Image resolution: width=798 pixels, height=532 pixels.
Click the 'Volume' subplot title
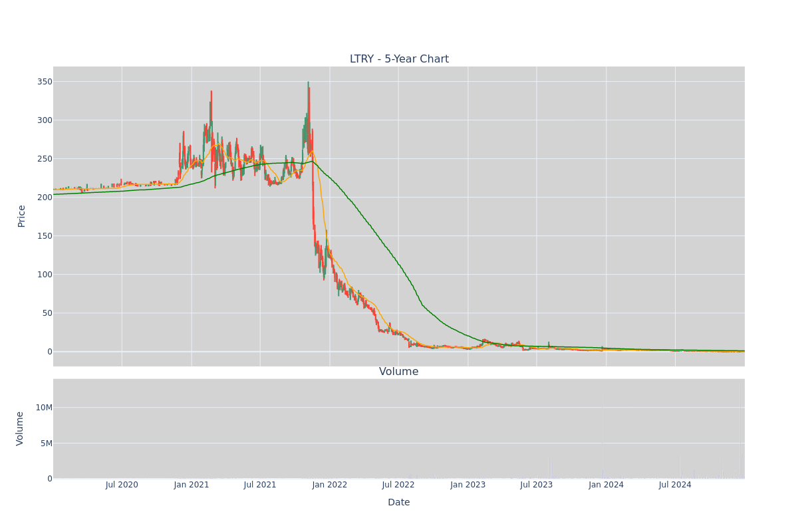click(399, 372)
